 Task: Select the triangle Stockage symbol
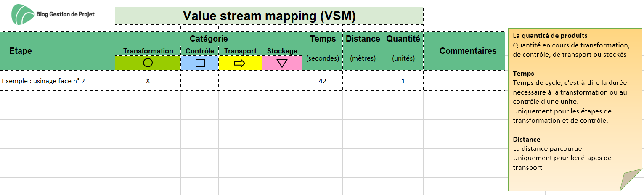tap(282, 63)
